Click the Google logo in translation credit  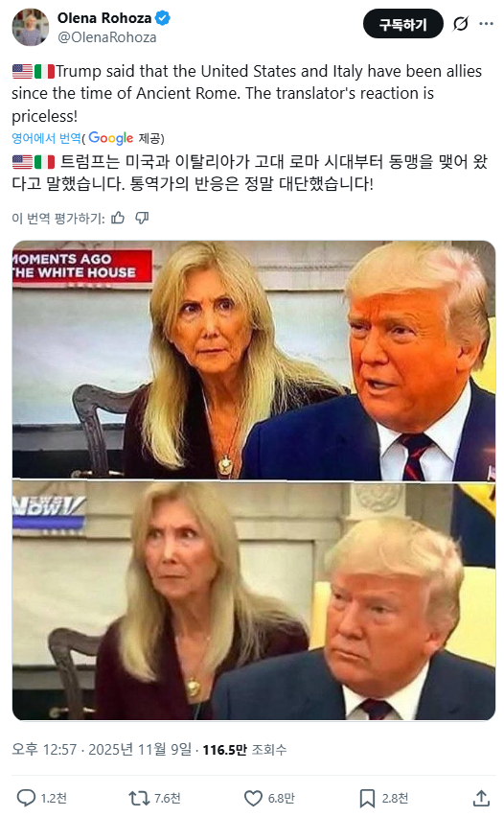pyautogui.click(x=111, y=138)
